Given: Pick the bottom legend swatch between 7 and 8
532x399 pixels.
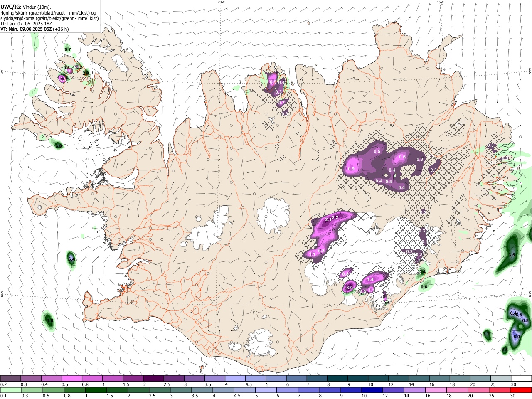Looking at the screenshot, I should [x=308, y=390].
